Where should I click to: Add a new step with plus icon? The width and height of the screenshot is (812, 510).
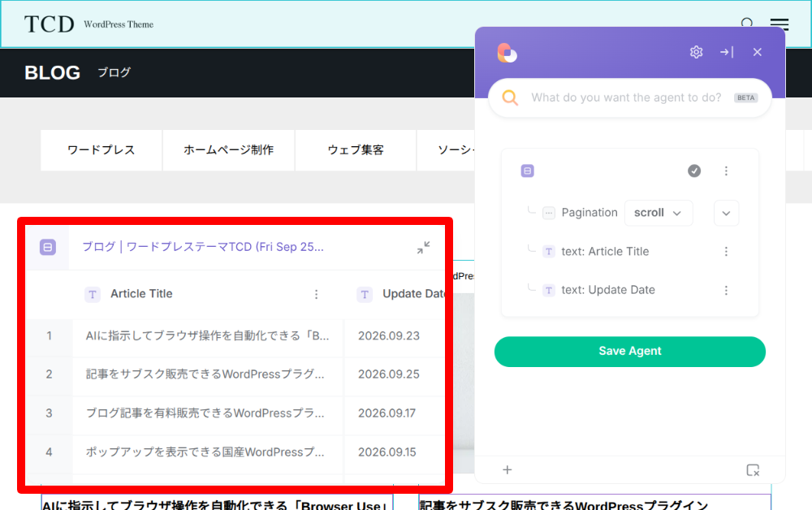(x=507, y=469)
